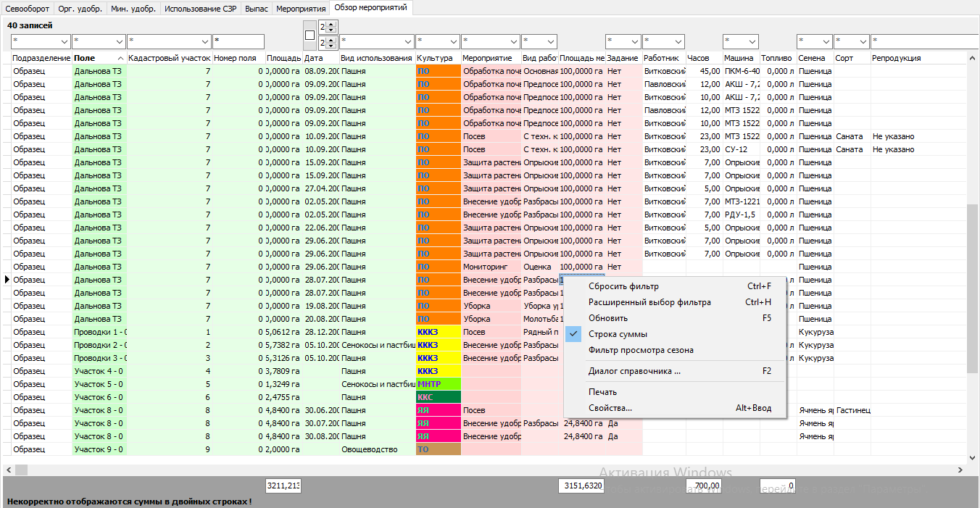980x508 pixels.
Task: Click the Дата column header
Action: pos(321,58)
